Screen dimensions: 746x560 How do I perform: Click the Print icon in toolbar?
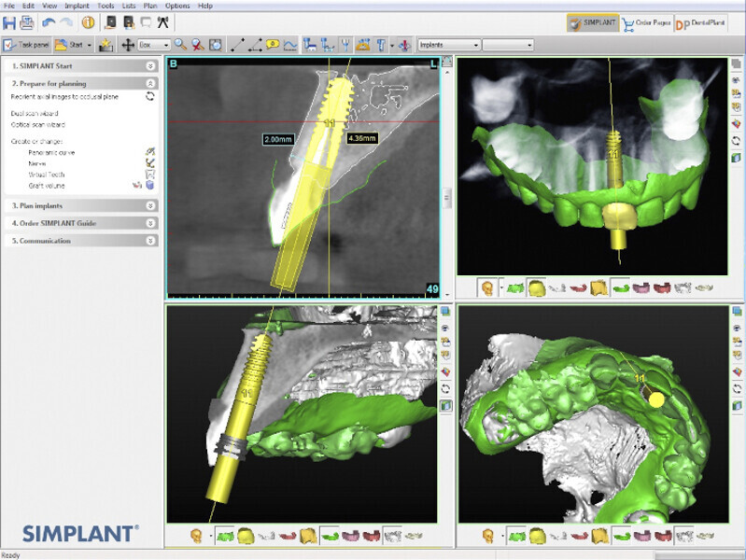(x=27, y=22)
